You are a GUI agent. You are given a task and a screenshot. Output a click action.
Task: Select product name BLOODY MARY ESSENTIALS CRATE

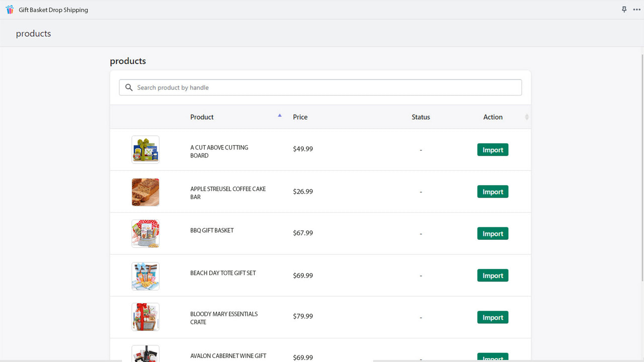pos(224,318)
